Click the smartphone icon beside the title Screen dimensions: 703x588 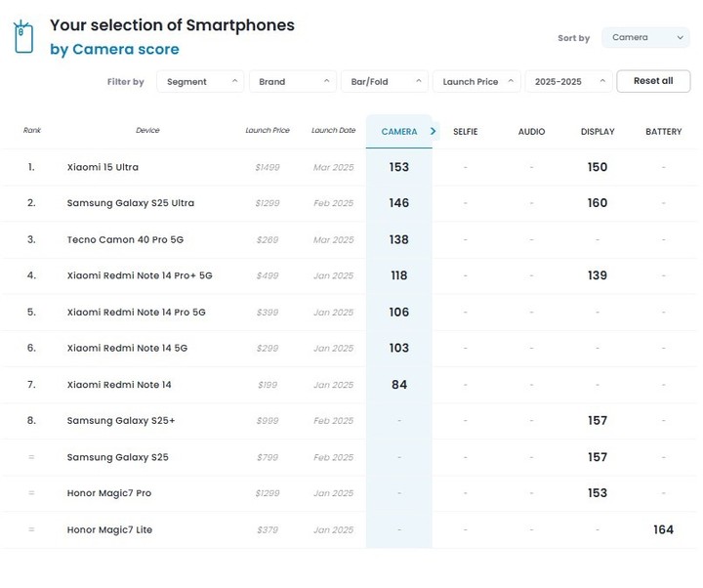[23, 37]
